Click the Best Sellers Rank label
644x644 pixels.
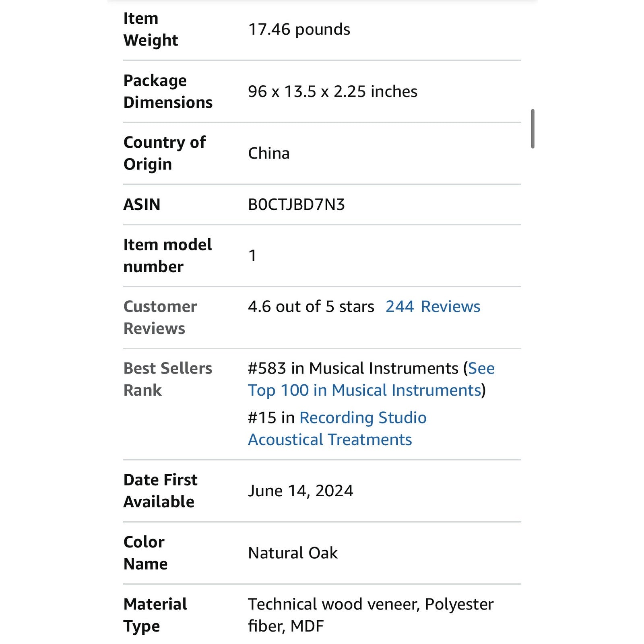pos(167,379)
